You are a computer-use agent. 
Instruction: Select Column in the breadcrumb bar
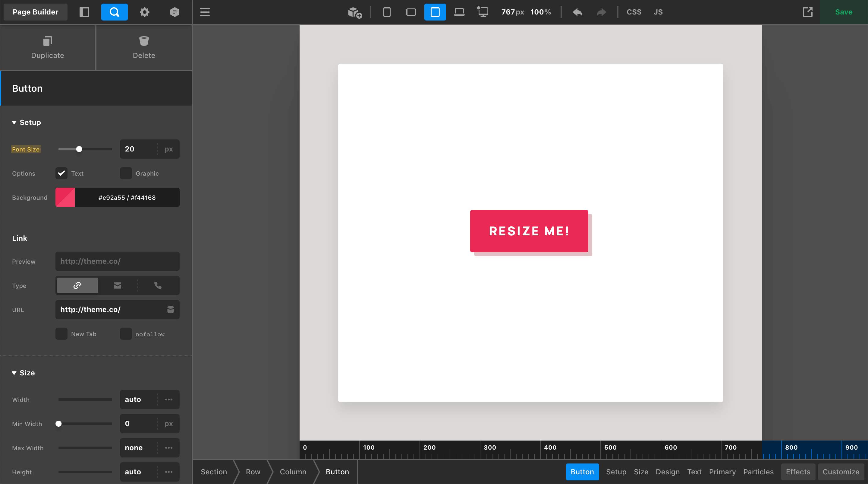[x=293, y=472]
